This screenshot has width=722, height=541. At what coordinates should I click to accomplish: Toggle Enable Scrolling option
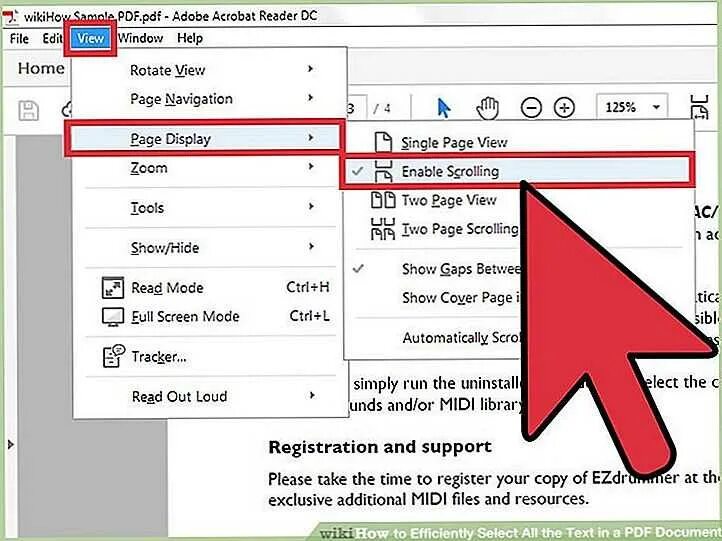click(518, 171)
